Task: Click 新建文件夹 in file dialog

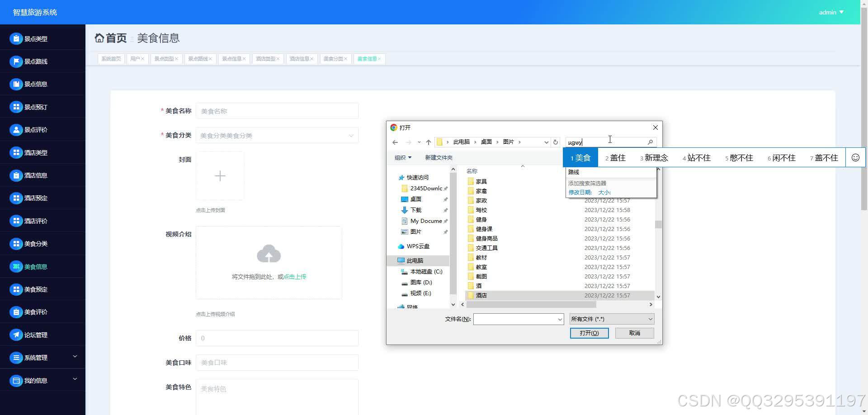Action: (x=439, y=157)
